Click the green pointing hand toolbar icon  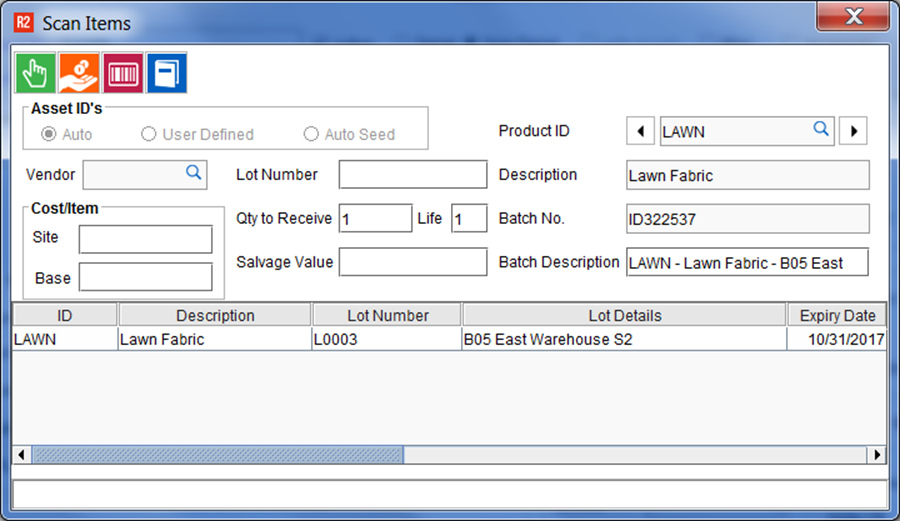coord(35,73)
